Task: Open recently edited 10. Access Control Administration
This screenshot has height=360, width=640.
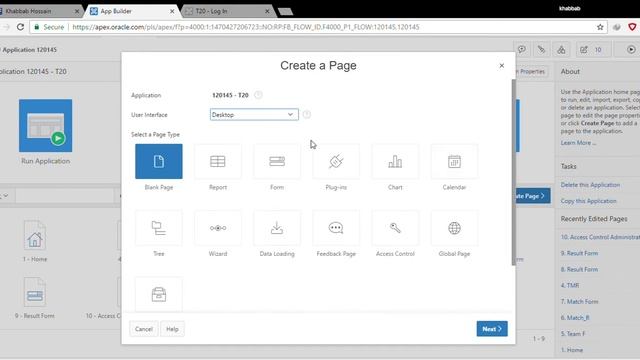Action: pos(600,237)
